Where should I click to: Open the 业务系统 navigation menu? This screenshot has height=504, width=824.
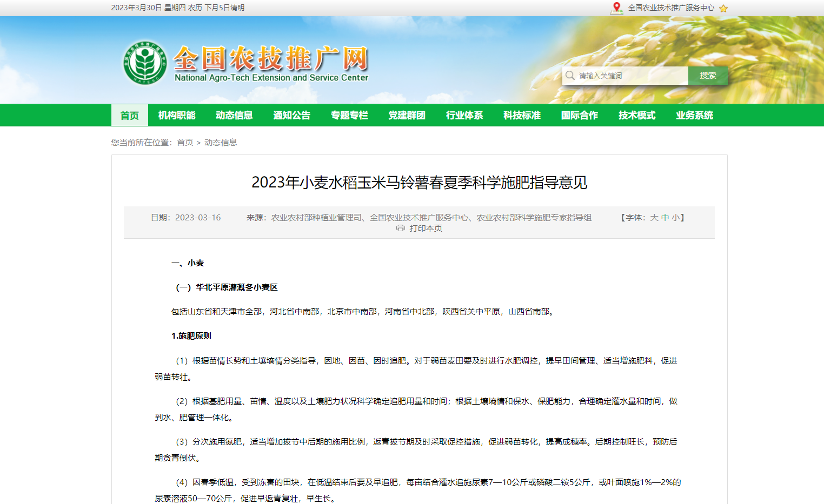pyautogui.click(x=694, y=115)
